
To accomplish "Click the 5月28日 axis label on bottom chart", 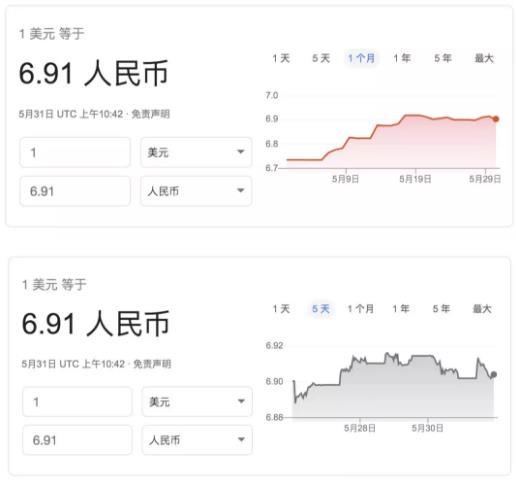I will (x=360, y=428).
